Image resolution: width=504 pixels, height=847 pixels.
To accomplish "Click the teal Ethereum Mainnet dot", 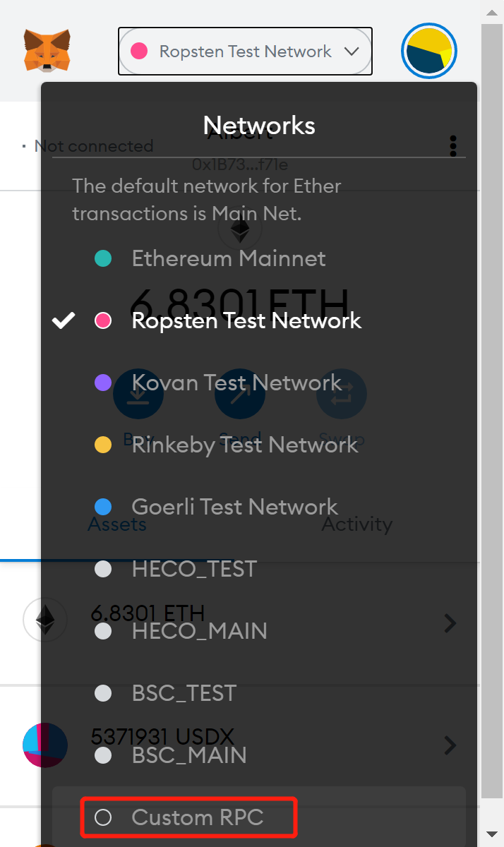I will (x=103, y=258).
